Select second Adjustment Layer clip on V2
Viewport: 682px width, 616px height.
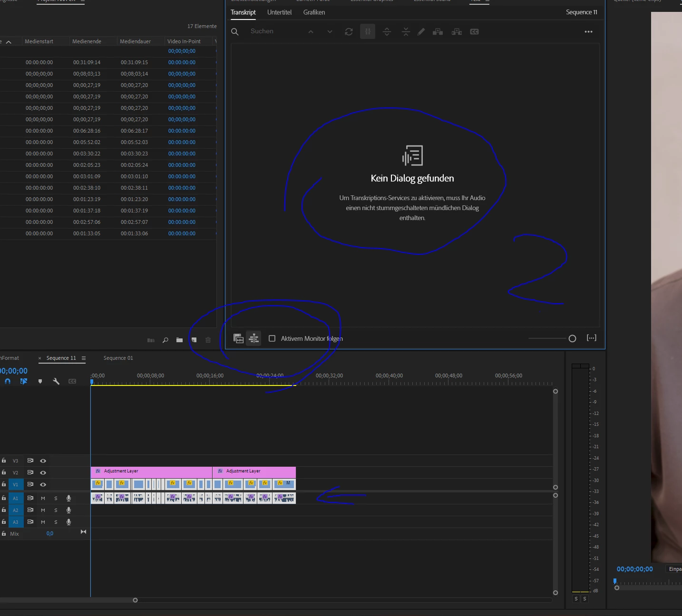(254, 472)
